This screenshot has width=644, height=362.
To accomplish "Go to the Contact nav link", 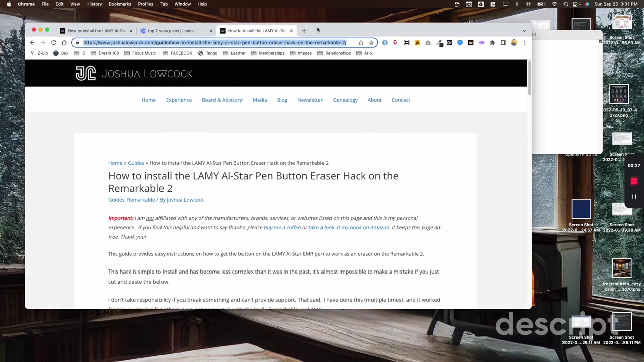I will click(401, 100).
